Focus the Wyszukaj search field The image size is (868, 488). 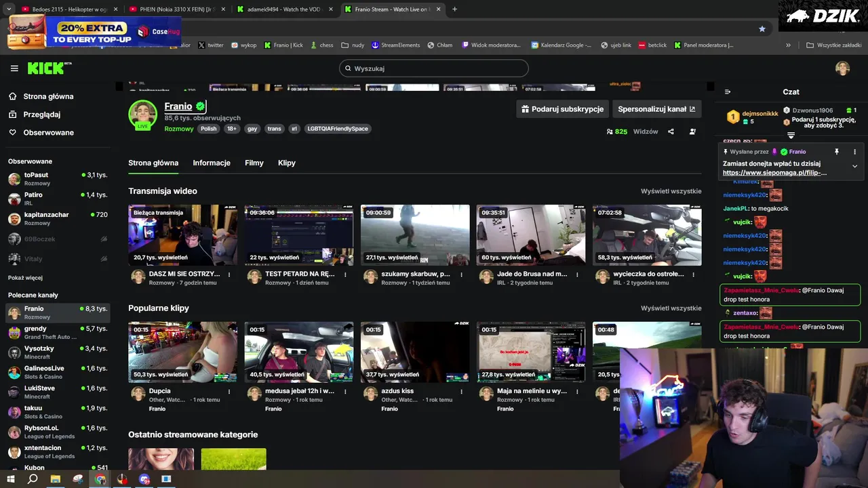pos(434,68)
